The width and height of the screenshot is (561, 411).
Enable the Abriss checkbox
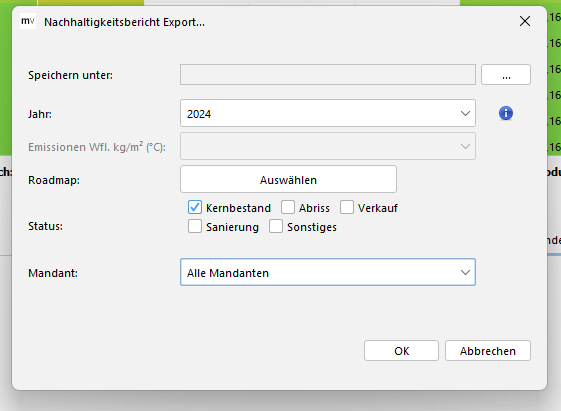288,207
